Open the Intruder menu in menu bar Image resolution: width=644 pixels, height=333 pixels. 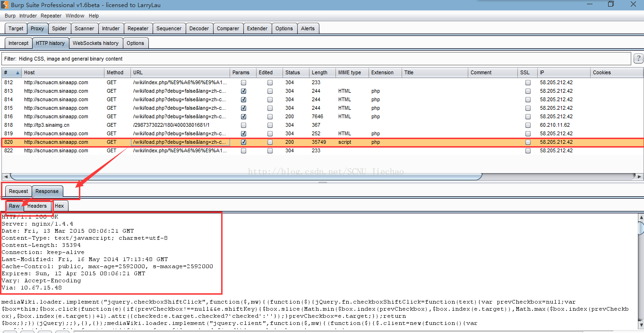(x=28, y=16)
